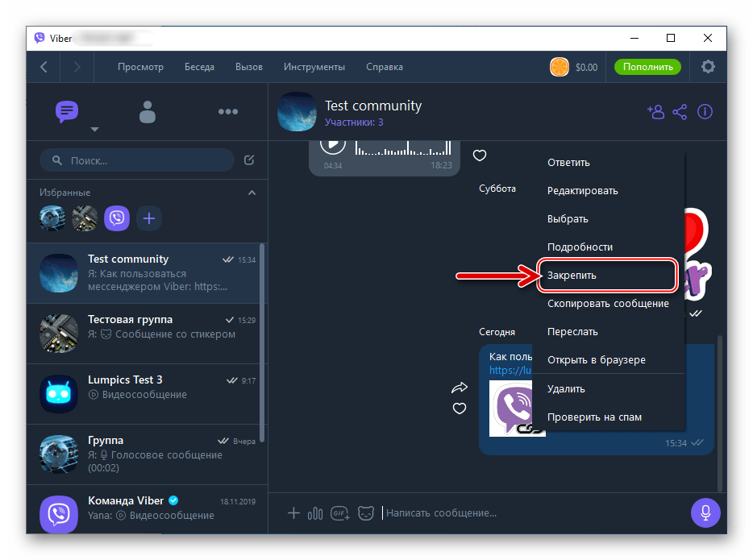This screenshot has height=560, width=753.
Task: Open the Lumpics Test 3 chat
Action: tap(144, 394)
